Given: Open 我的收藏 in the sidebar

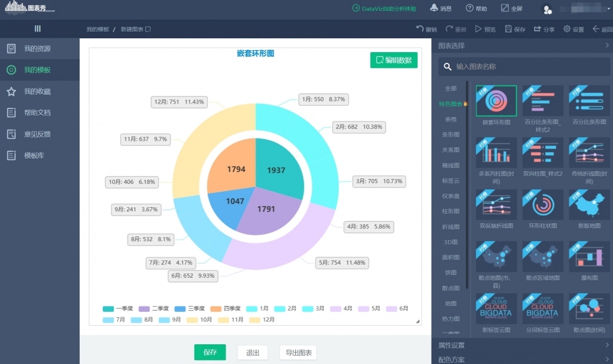Looking at the screenshot, I should click(37, 92).
